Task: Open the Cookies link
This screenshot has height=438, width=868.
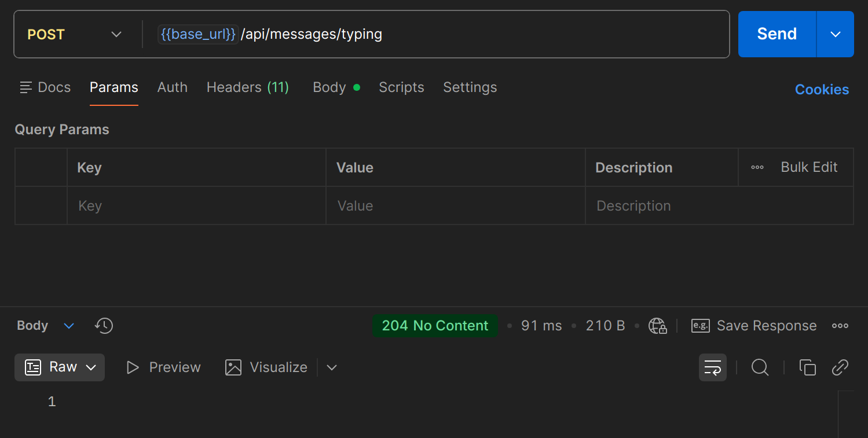Action: tap(822, 90)
